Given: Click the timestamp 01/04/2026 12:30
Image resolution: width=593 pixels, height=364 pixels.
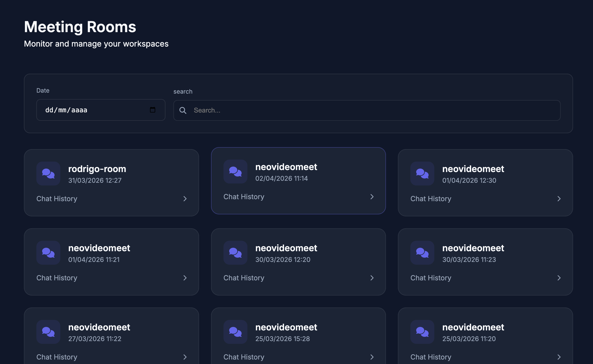Looking at the screenshot, I should pos(469,180).
